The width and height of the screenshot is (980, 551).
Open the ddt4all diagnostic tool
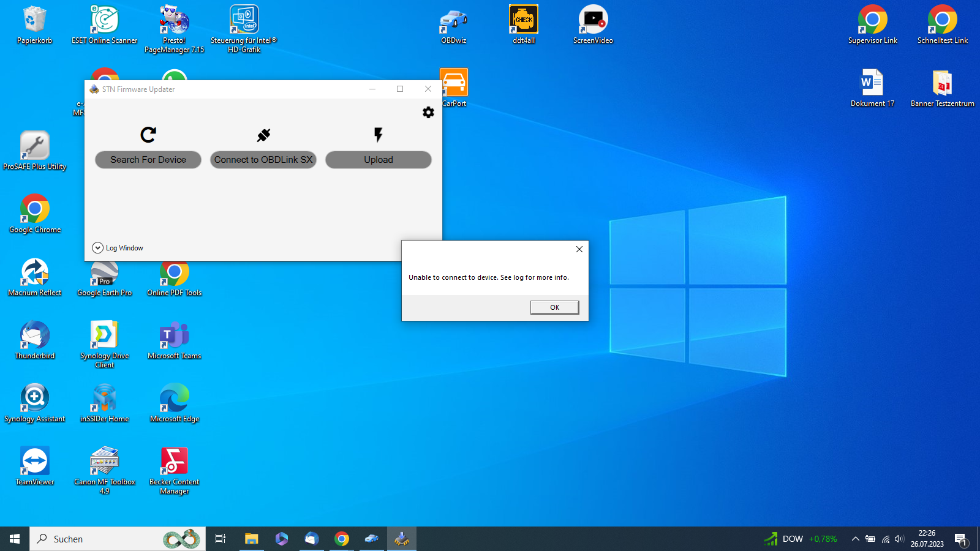523,20
